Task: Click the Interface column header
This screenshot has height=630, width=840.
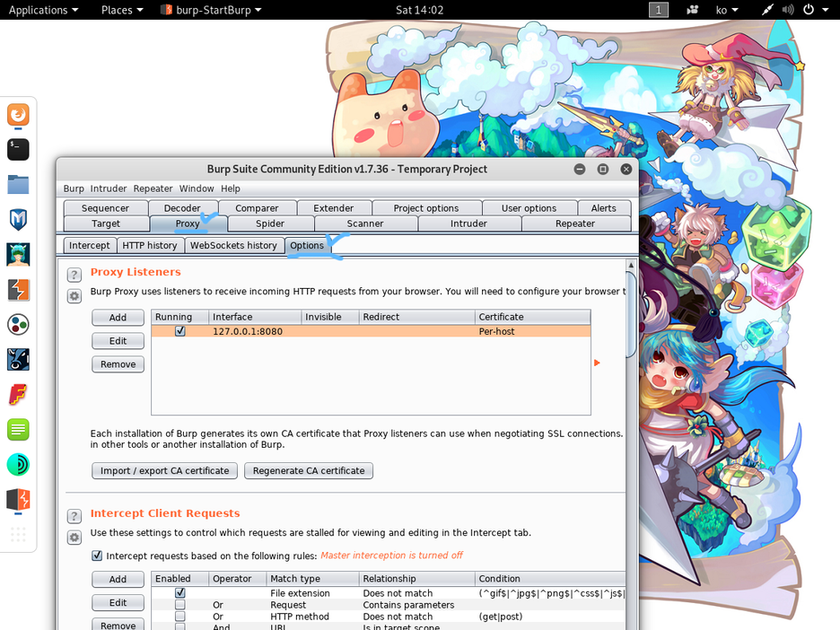Action: [x=255, y=317]
